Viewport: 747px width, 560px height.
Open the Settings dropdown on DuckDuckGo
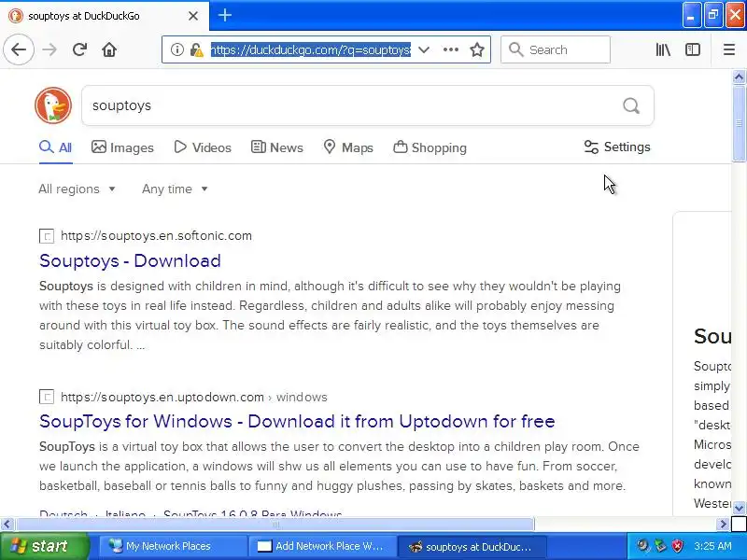pos(617,147)
